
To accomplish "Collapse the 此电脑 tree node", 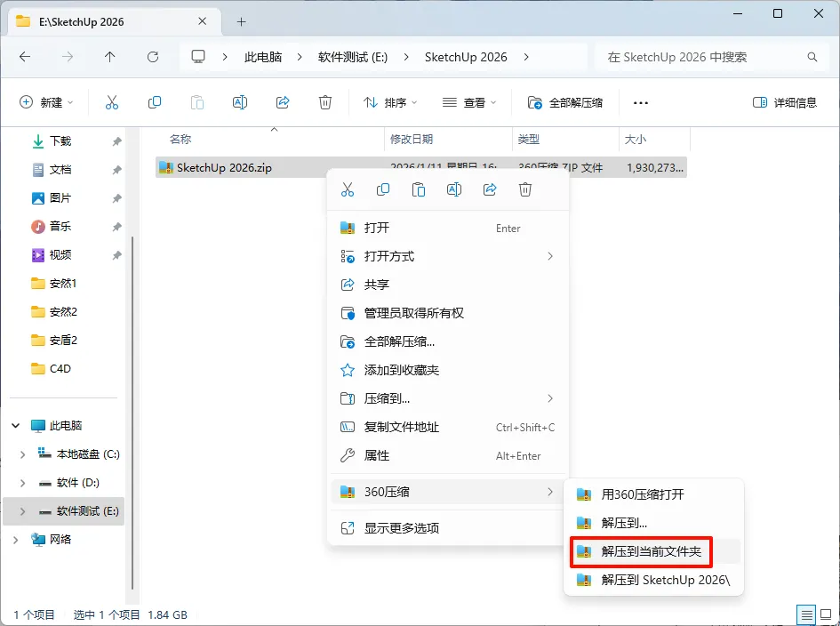I will [15, 426].
